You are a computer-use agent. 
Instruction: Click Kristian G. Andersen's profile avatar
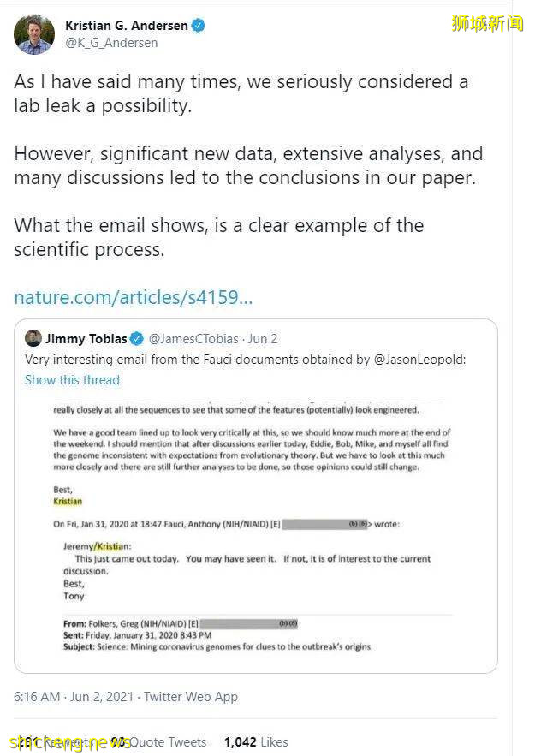tap(34, 34)
